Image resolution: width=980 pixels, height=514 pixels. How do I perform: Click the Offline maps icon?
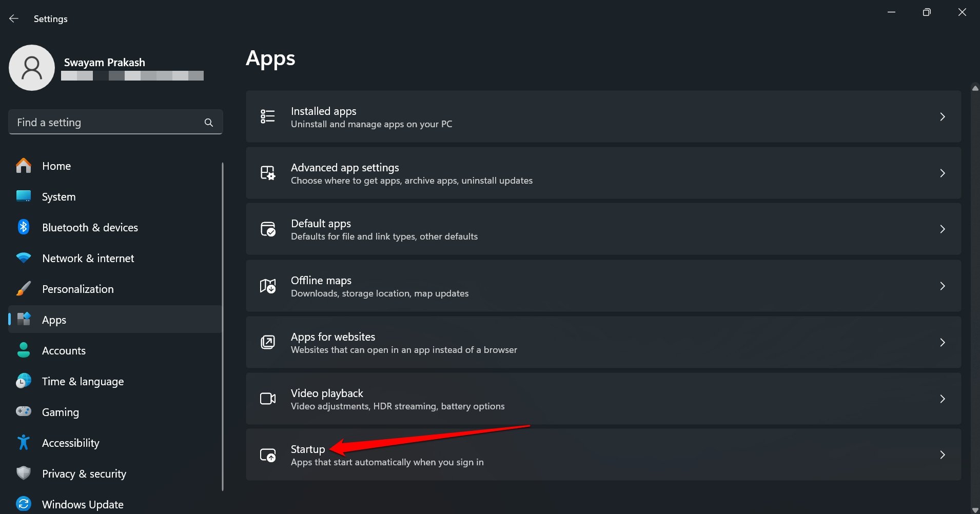point(267,286)
